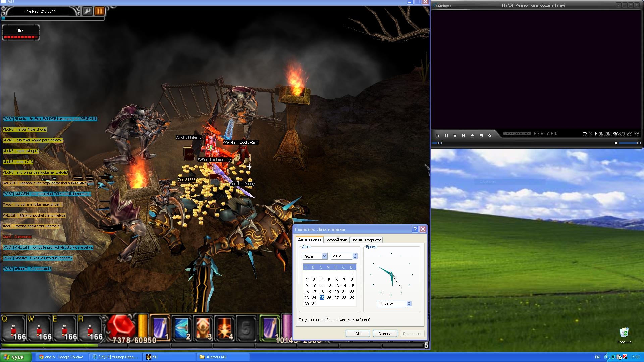Click the KMPlayer seek bar handle
Screen dimensions: 644x362
click(440, 143)
